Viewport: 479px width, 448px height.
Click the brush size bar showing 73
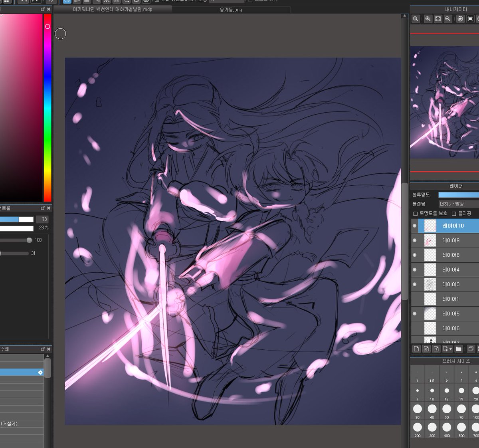(17, 219)
